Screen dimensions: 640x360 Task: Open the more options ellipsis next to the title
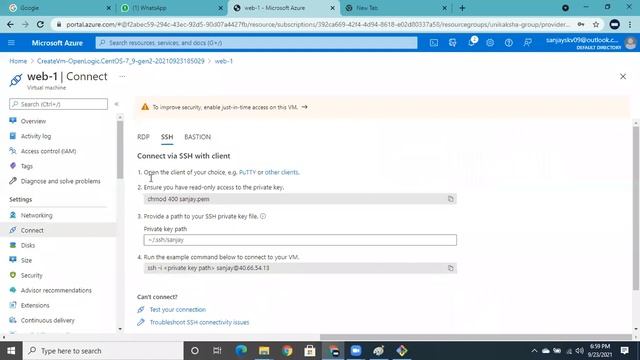pyautogui.click(x=122, y=76)
